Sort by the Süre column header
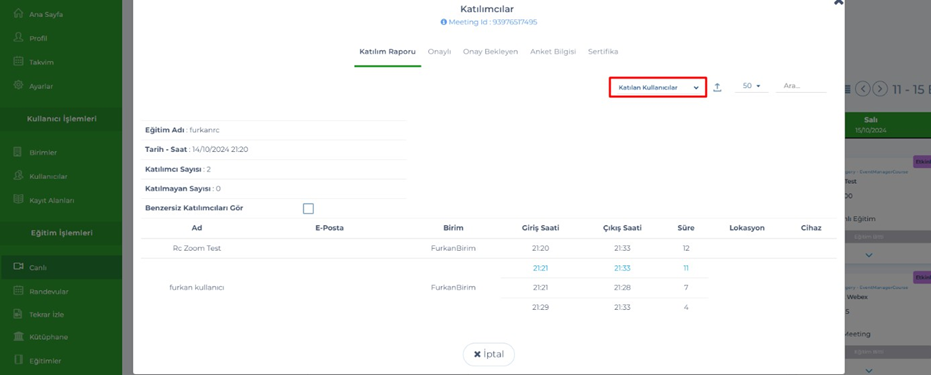Image resolution: width=931 pixels, height=375 pixels. 686,228
